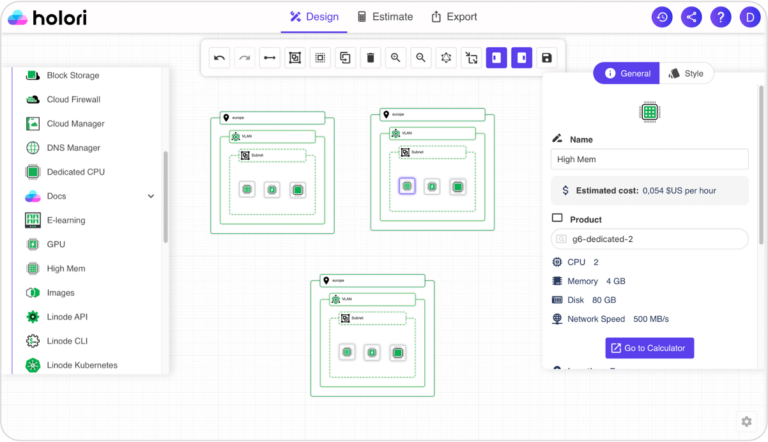Screen dimensions: 768x442
Task: Click the High Mem name input field
Action: [649, 159]
